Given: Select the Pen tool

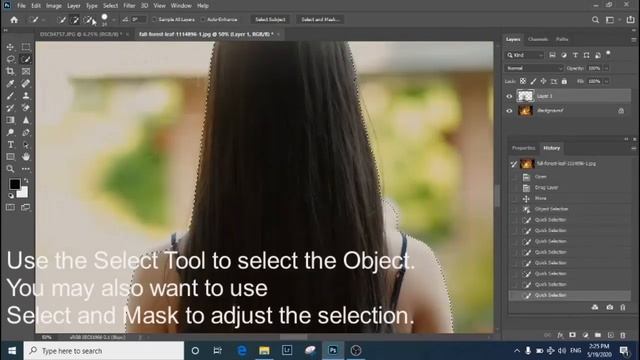Looking at the screenshot, I should pyautogui.click(x=26, y=132).
